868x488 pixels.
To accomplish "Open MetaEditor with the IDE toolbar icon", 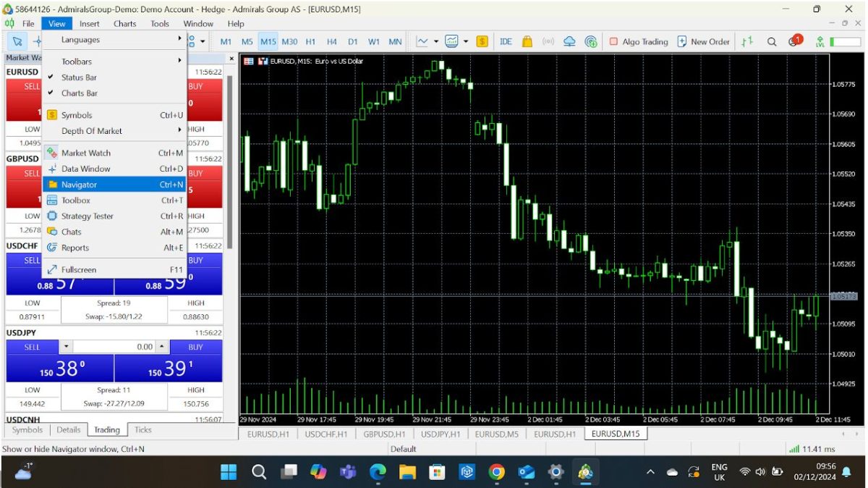I will pos(506,41).
